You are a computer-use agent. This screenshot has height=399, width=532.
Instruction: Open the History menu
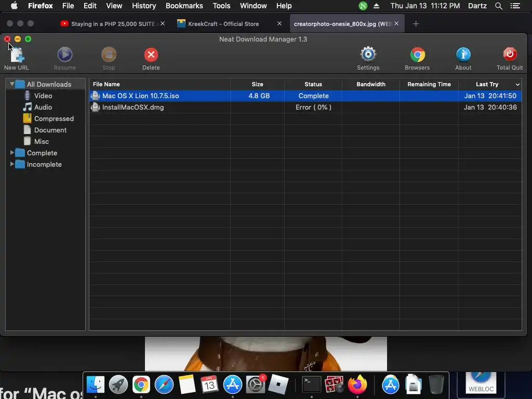(144, 6)
